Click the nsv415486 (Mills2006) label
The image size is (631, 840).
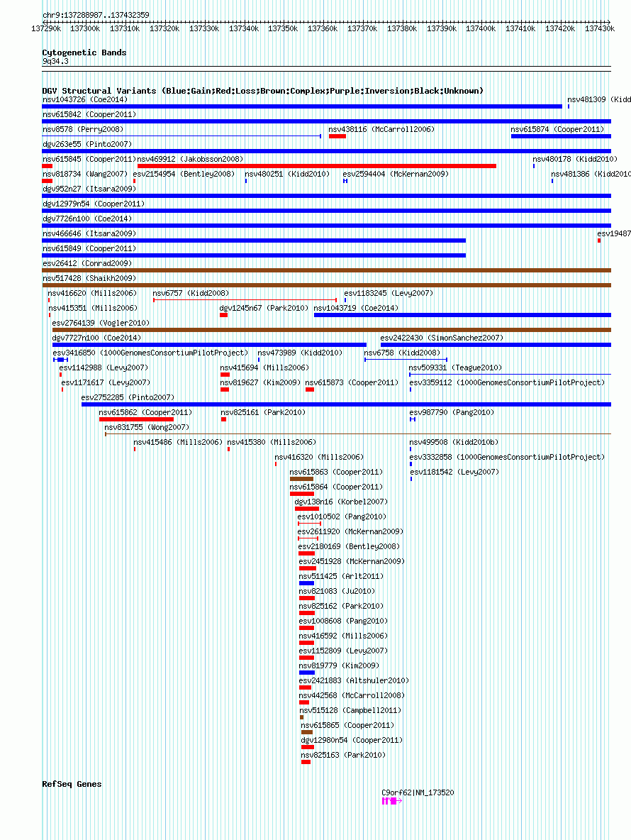[x=178, y=443]
